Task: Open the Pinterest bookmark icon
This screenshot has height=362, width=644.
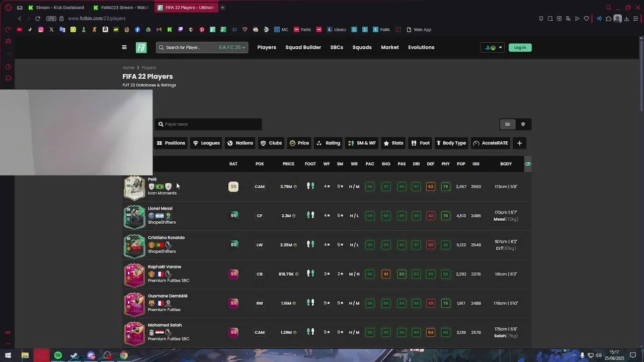Action: tap(202, 30)
